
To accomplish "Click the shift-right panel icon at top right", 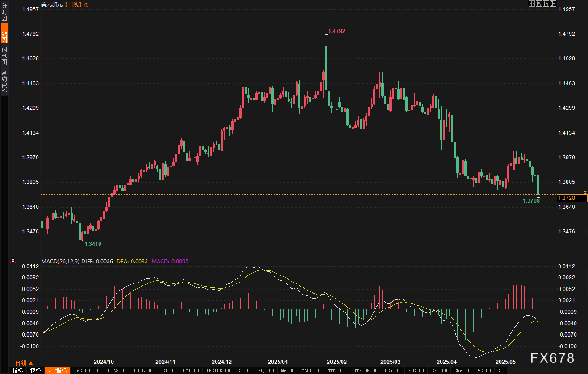I will coord(553,4).
